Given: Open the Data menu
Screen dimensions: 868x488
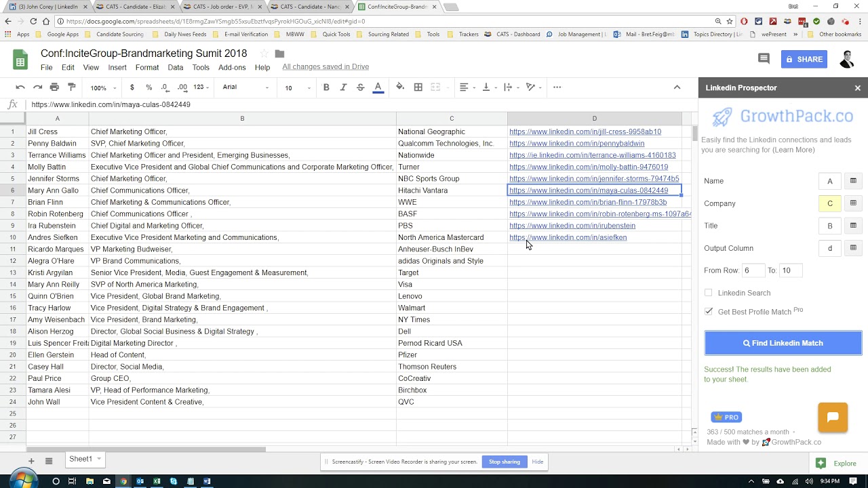Looking at the screenshot, I should click(176, 68).
